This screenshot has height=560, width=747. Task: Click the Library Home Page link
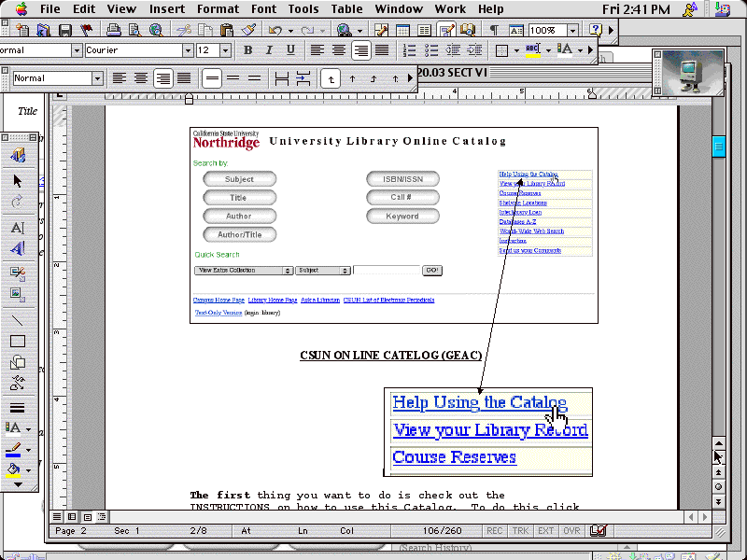[273, 300]
